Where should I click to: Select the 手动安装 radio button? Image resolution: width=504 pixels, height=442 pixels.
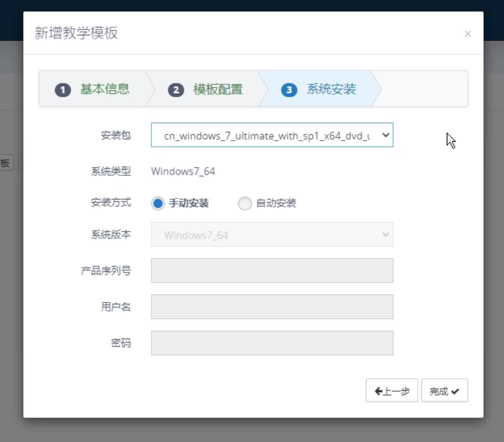(x=158, y=204)
